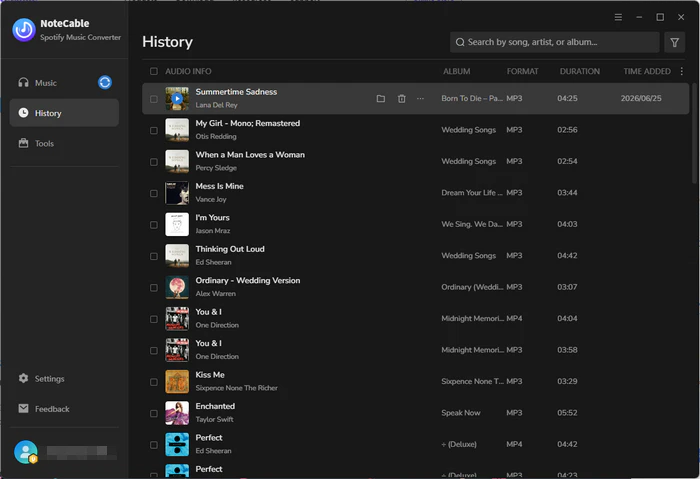Click artist name Alex Warren
700x479 pixels.
point(216,294)
